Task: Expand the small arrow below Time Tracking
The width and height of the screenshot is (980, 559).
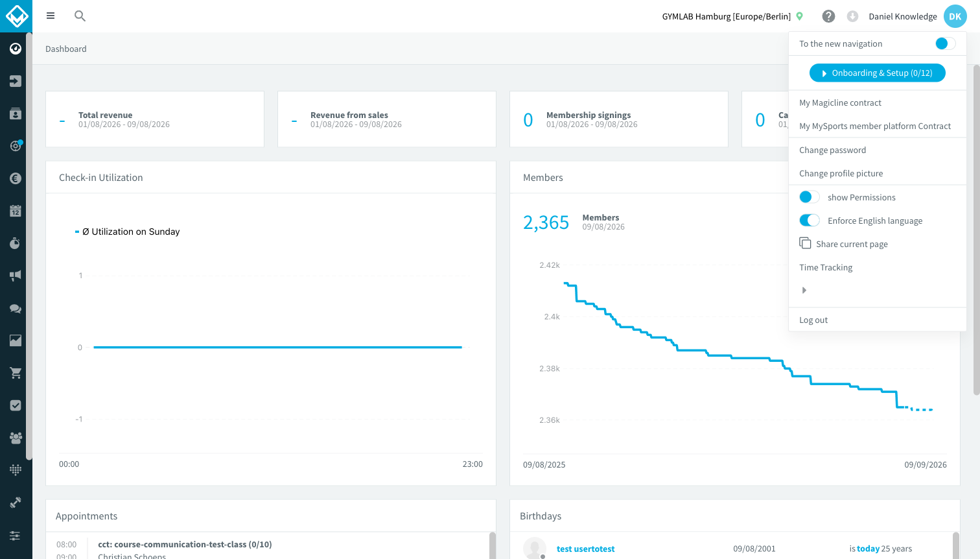Action: (x=804, y=291)
